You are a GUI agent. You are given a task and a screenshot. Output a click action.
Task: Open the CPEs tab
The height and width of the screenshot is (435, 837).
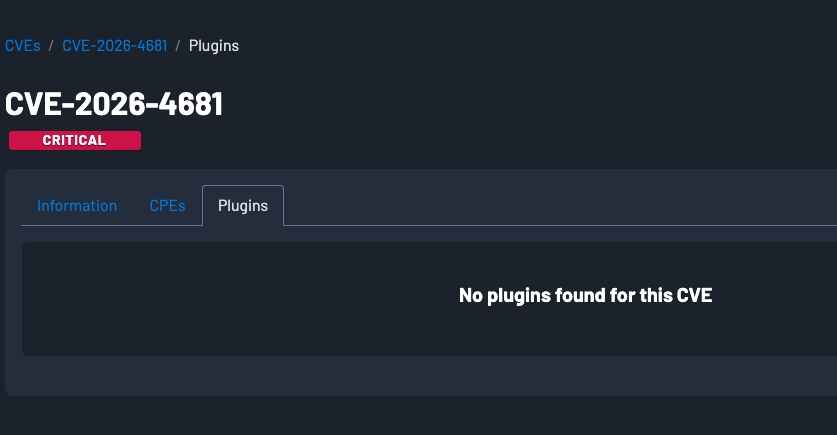pos(167,206)
